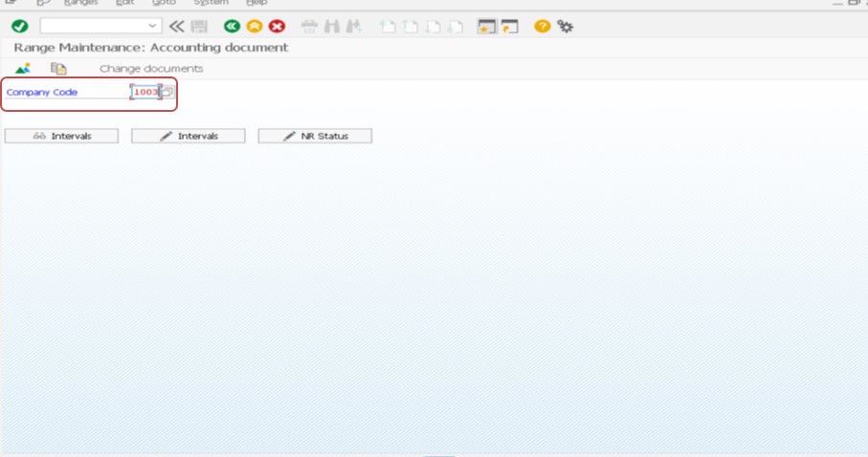Click the Next Page icon
This screenshot has width=868, height=457.
point(433,26)
